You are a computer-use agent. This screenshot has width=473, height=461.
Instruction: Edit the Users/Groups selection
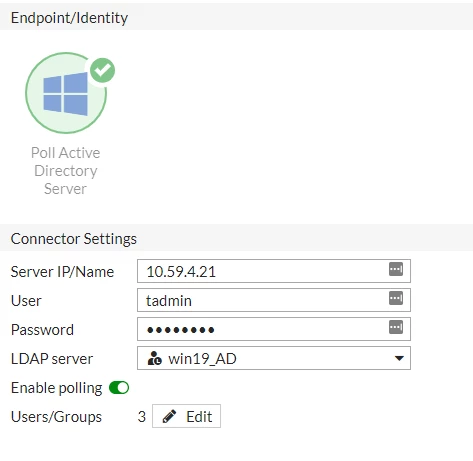(186, 416)
